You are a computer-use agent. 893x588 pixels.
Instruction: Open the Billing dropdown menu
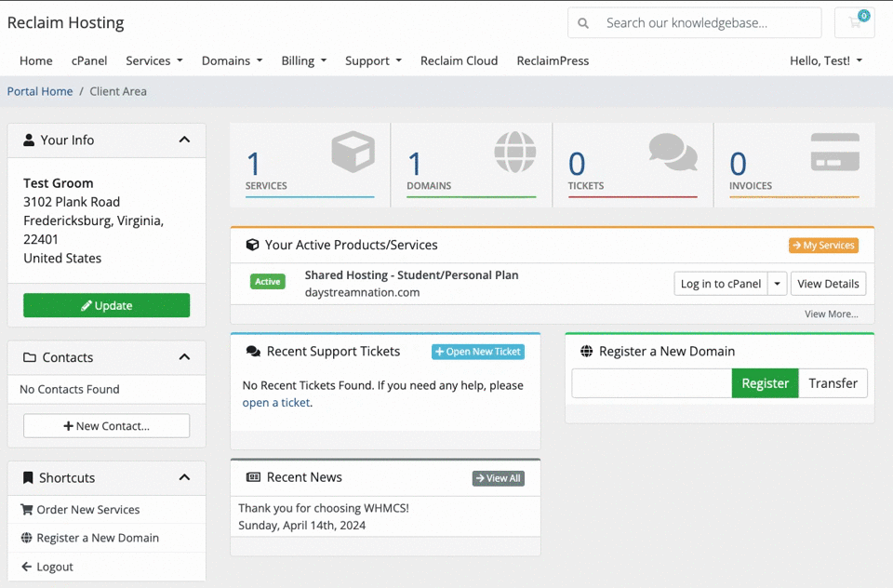click(x=303, y=61)
